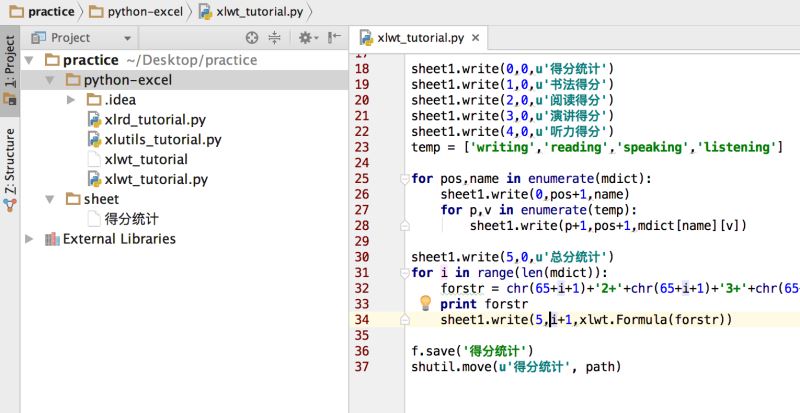Viewport: 800px width, 413px height.
Task: Collapse the python-excel folder
Action: [x=50, y=80]
